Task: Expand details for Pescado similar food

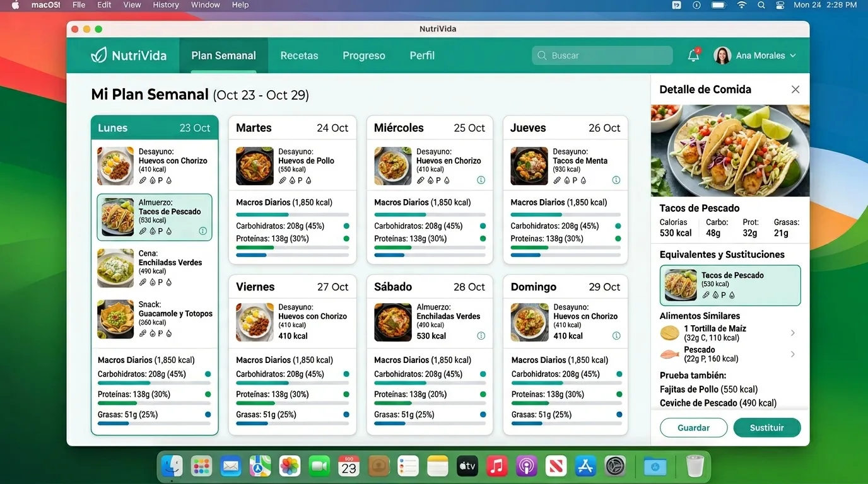Action: [793, 354]
